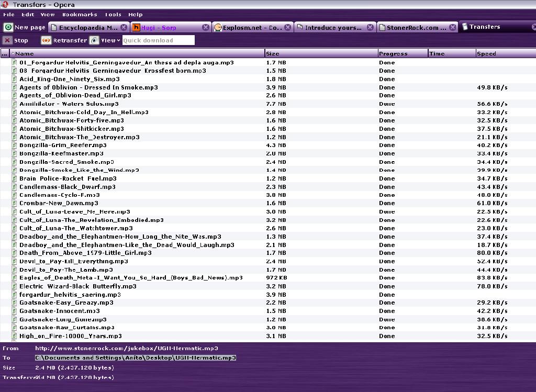Screen dimensions: 536x392
Task: Select Atomic_Bitchwax-Cold_Day_In_Hell.mp3 file name
Action: (84, 112)
